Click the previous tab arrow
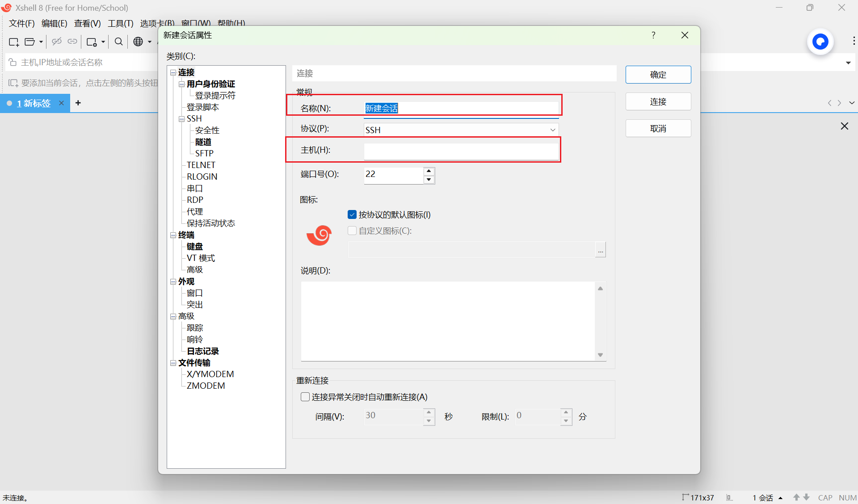This screenshot has width=858, height=504. pos(829,103)
